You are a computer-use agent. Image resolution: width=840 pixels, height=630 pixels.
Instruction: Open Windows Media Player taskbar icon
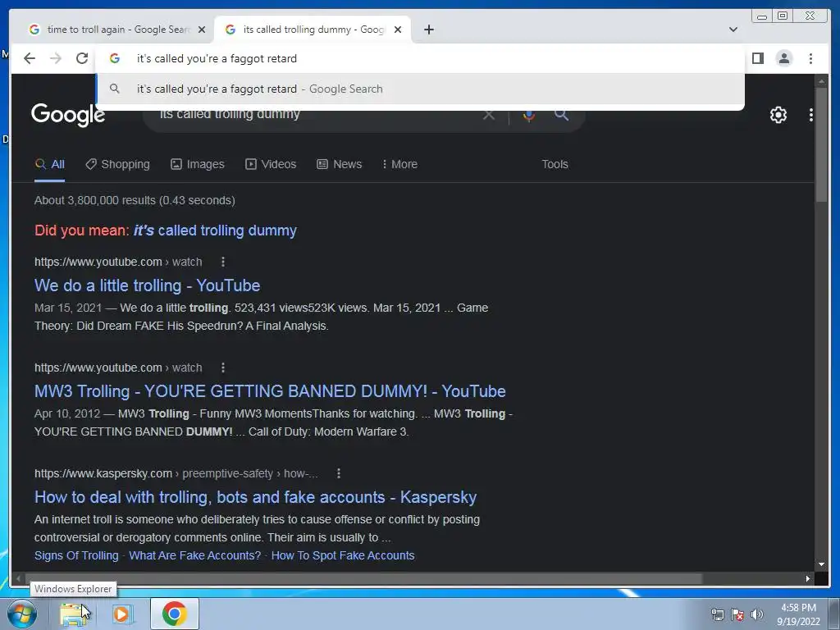coord(123,614)
